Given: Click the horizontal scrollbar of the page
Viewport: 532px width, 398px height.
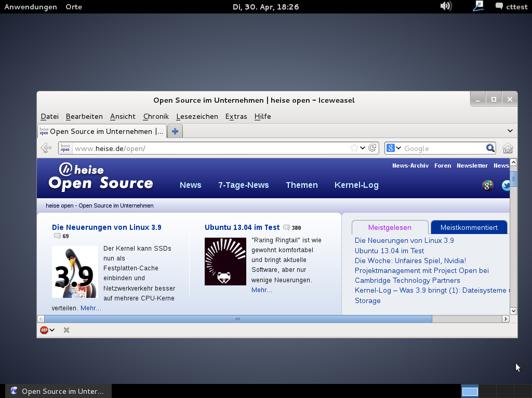Looking at the screenshot, I should (x=237, y=319).
